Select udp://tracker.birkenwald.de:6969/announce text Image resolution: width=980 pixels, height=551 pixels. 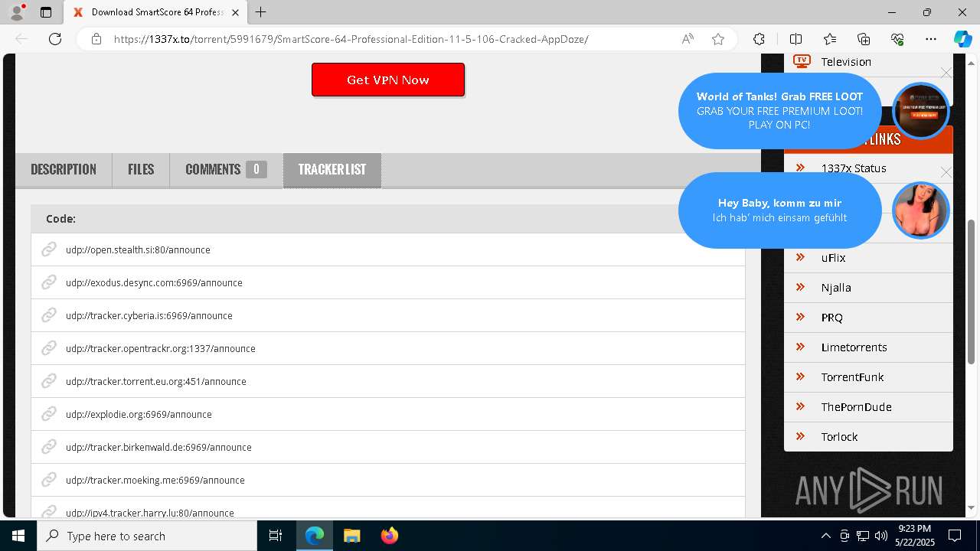click(x=158, y=448)
